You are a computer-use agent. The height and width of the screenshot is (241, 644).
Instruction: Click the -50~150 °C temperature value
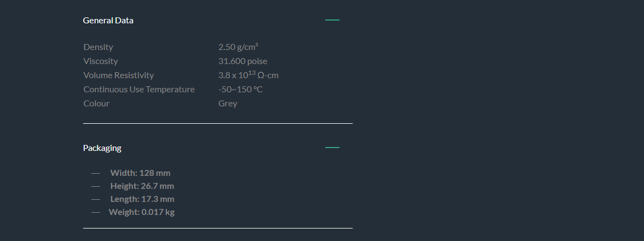click(240, 90)
